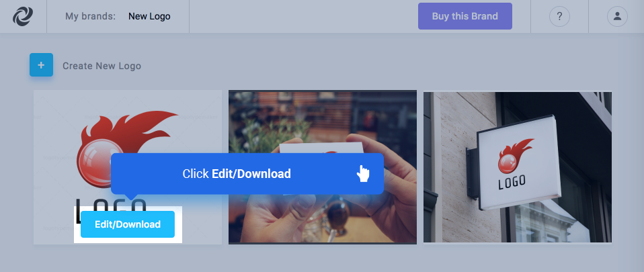Open the business card mockup thumbnail
The height and width of the screenshot is (272, 644).
point(323,167)
